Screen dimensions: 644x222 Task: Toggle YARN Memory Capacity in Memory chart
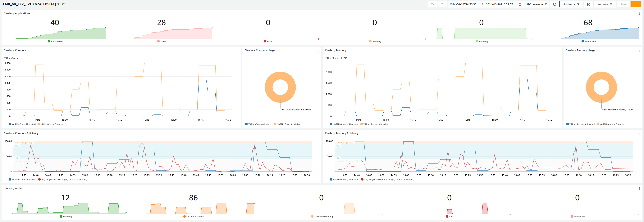click(374, 124)
